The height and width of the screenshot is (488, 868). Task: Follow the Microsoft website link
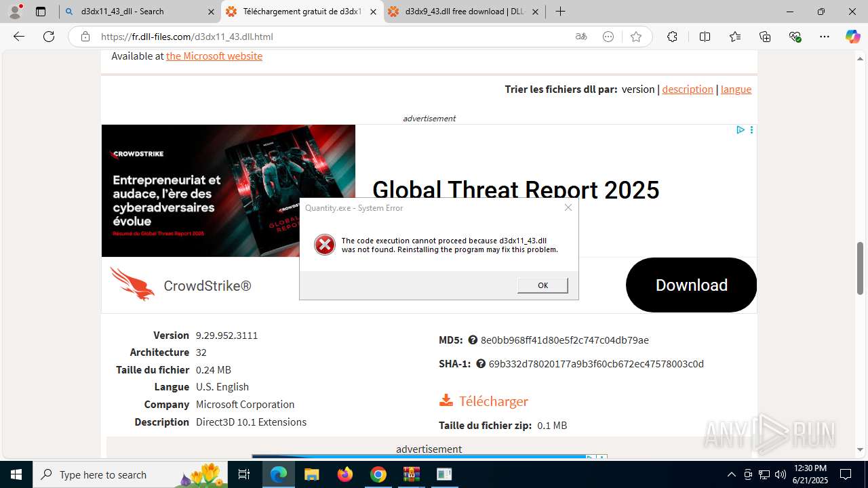[214, 56]
